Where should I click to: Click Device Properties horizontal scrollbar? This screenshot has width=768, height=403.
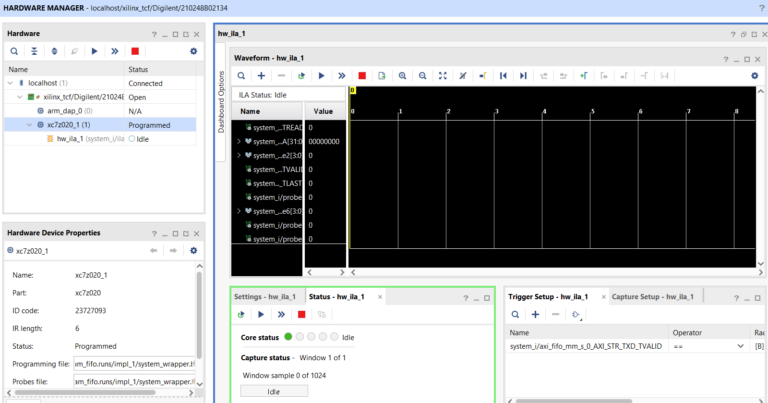[x=84, y=393]
